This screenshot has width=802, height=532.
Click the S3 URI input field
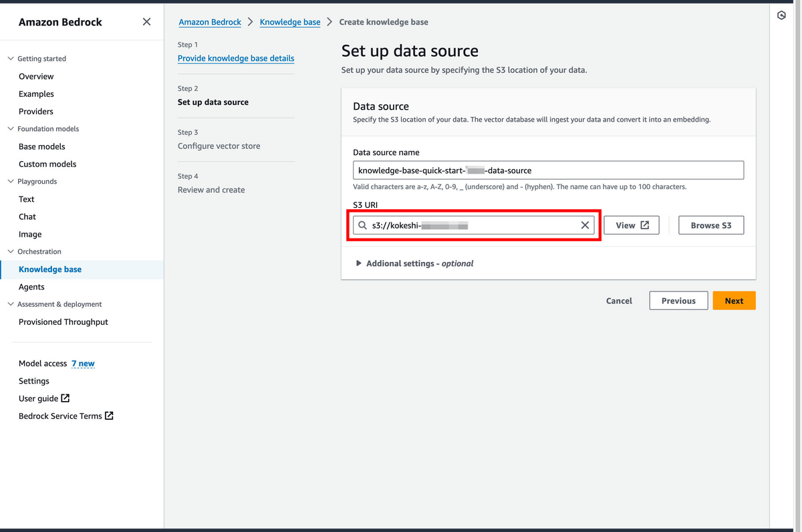tap(473, 225)
